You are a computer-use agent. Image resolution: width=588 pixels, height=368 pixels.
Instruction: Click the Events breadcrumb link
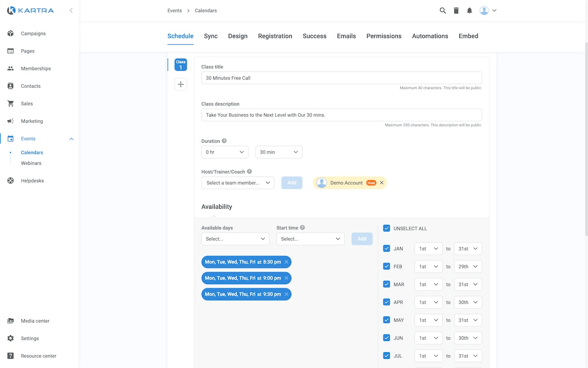click(x=175, y=11)
